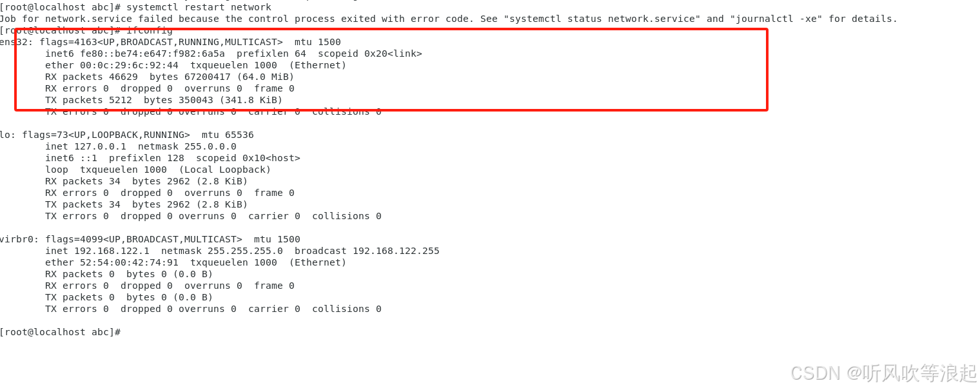Click the RX packets 46629 value
Viewport: 980px width, 390px height.
(x=123, y=77)
